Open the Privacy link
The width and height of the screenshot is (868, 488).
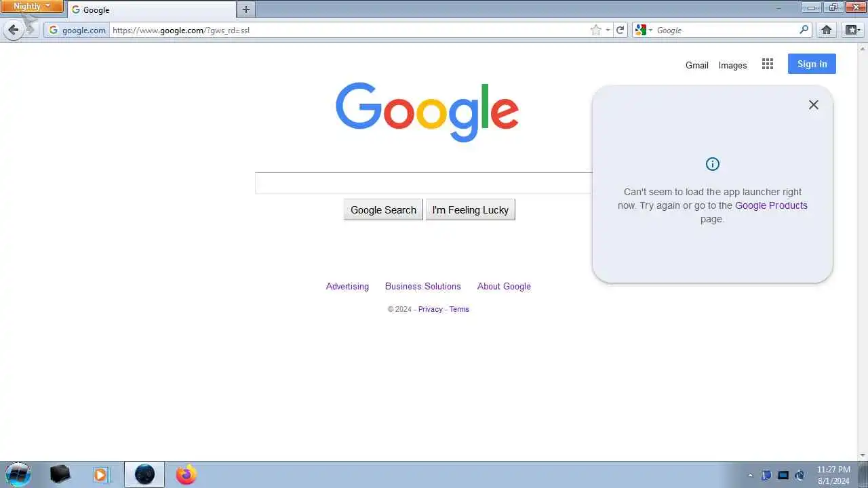coord(430,309)
